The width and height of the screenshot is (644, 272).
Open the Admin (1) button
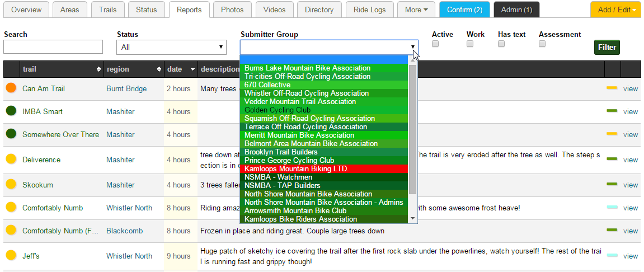(x=516, y=10)
